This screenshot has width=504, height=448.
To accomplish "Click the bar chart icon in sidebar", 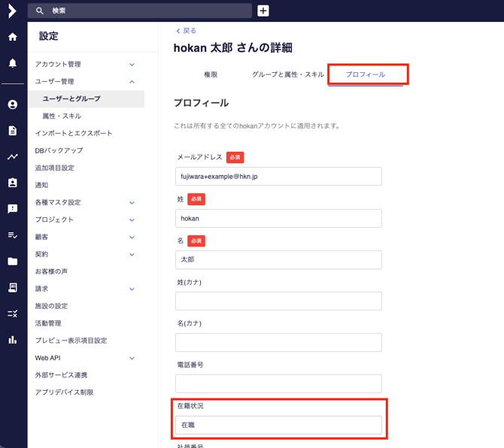I will (12, 340).
